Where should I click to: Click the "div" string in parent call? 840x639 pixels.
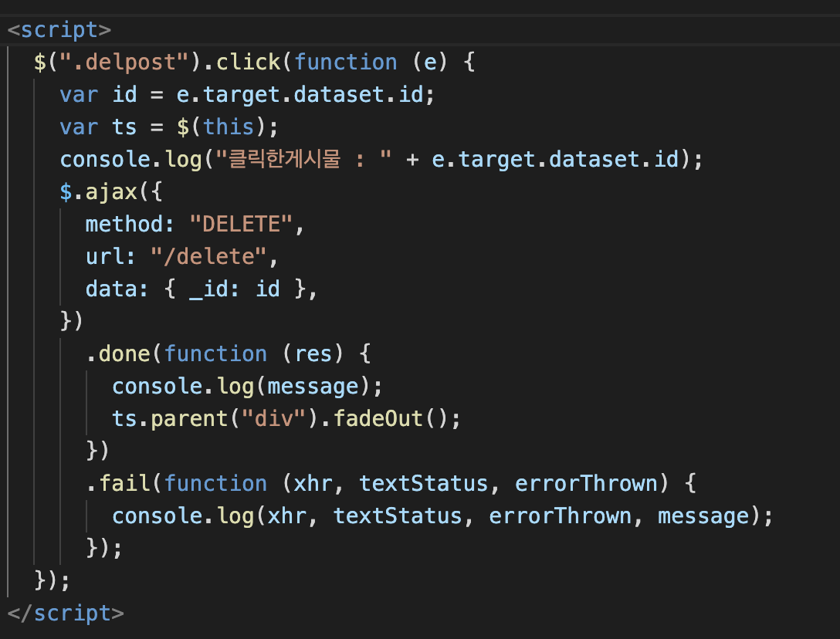coord(273,419)
